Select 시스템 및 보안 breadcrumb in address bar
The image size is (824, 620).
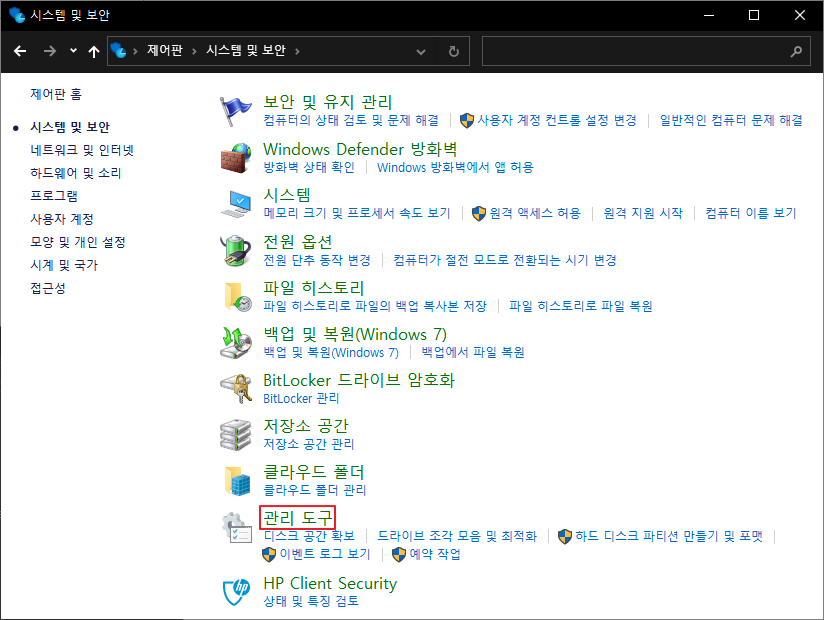(x=246, y=50)
